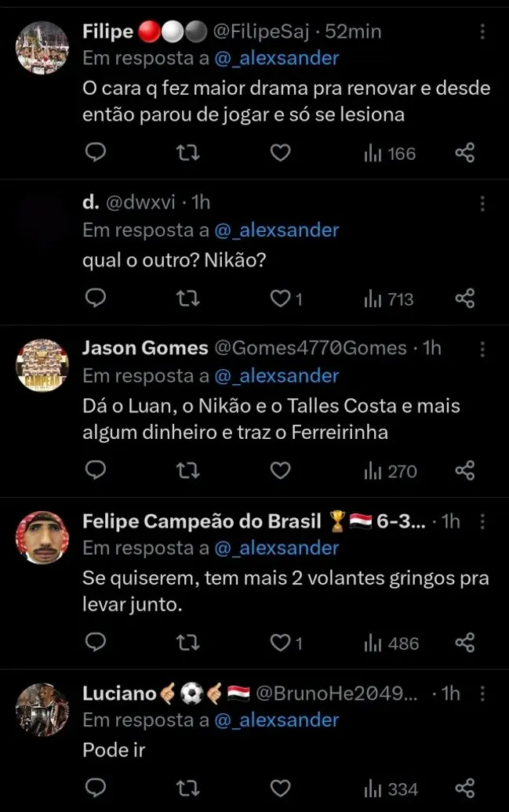The height and width of the screenshot is (812, 509).
Task: Open analytics showing 713 views
Action: (388, 298)
